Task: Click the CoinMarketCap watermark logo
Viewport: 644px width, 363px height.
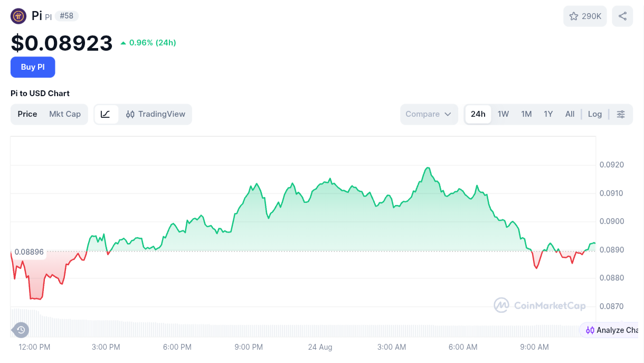Action: coord(539,305)
